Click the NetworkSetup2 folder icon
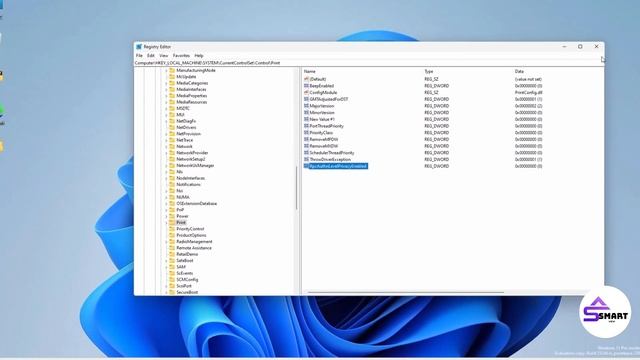 coord(172,159)
